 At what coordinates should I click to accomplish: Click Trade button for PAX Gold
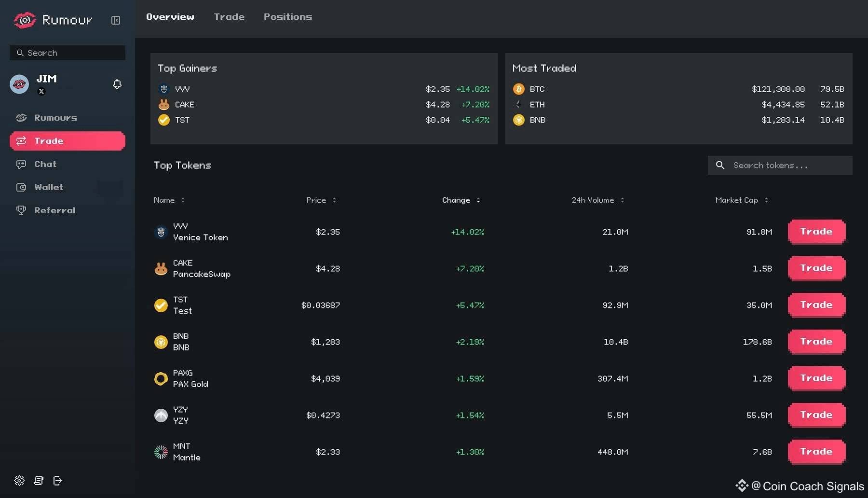817,379
